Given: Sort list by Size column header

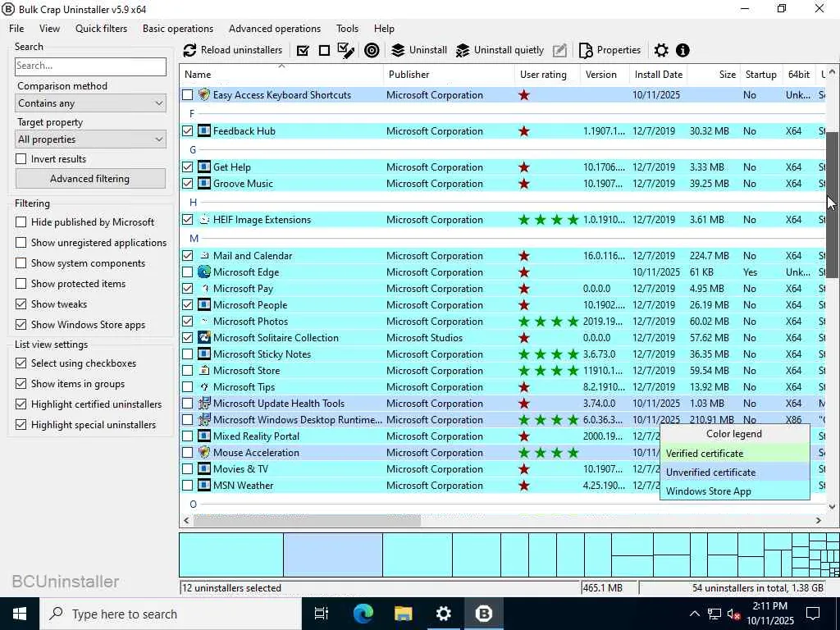Looking at the screenshot, I should pyautogui.click(x=714, y=75).
